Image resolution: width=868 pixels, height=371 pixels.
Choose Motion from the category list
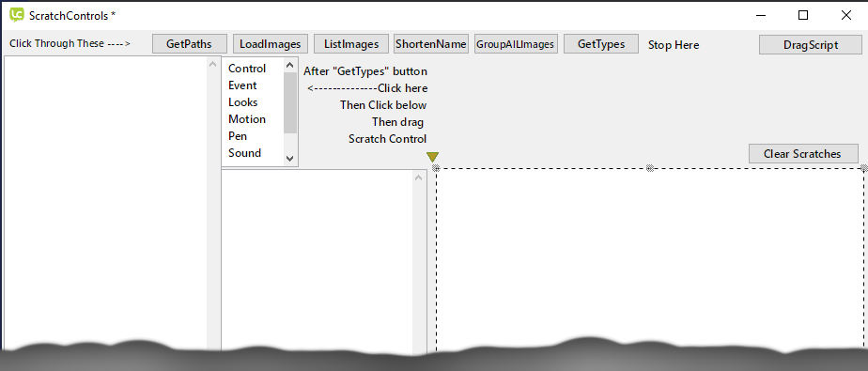pos(247,119)
